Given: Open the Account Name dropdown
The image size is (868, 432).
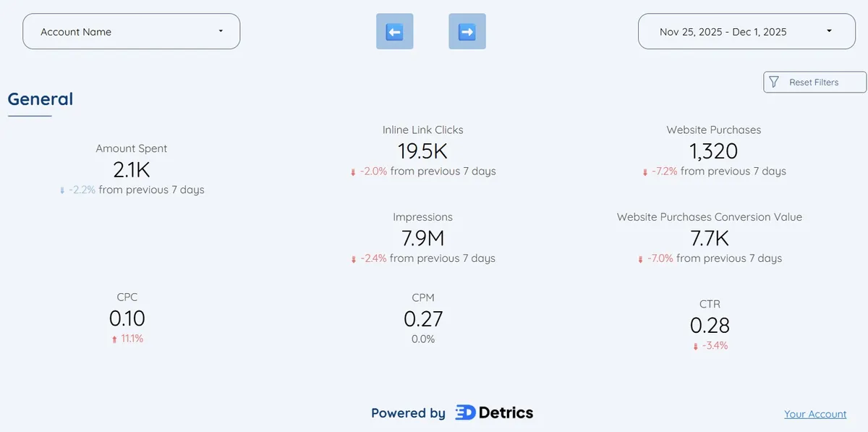Looking at the screenshot, I should 131,31.
